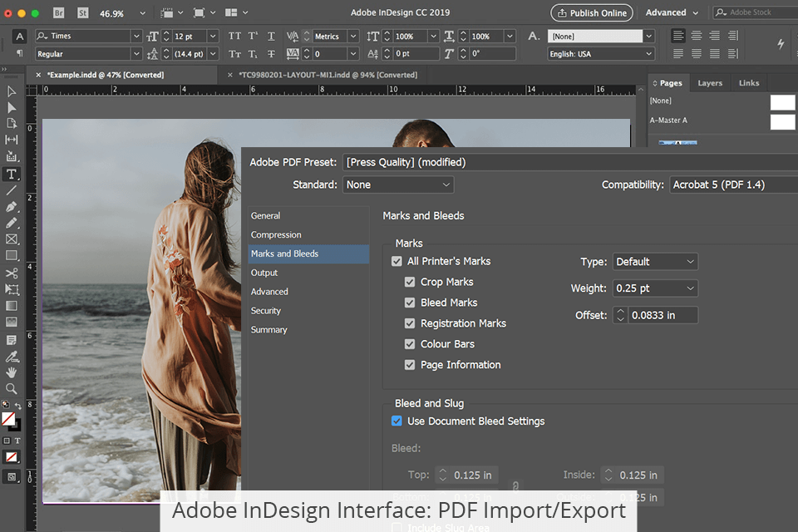Uncheck Page Information
Viewport: 798px width, 532px height.
(x=410, y=365)
